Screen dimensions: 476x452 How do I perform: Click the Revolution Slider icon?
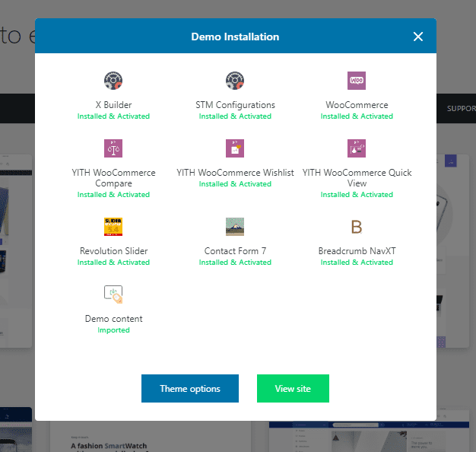point(113,227)
